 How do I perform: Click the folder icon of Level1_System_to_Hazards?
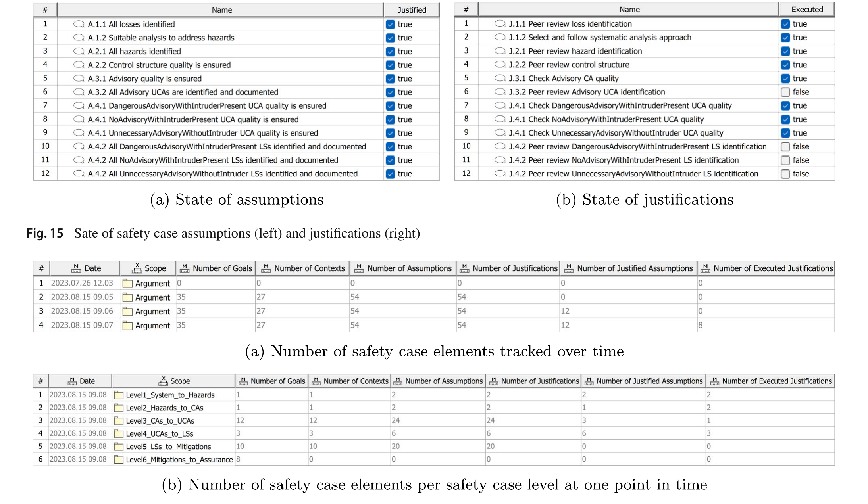click(119, 395)
